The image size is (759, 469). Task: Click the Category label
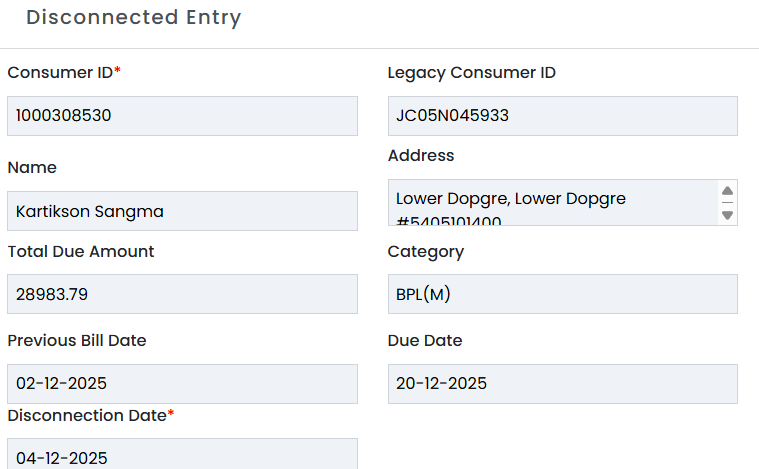coord(425,252)
